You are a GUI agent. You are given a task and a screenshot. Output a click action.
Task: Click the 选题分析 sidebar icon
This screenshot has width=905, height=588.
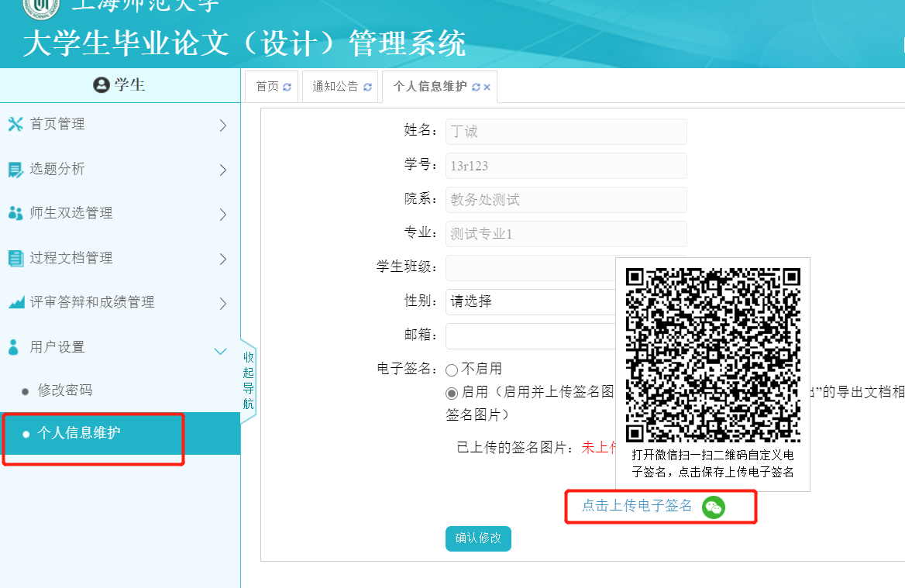[15, 170]
